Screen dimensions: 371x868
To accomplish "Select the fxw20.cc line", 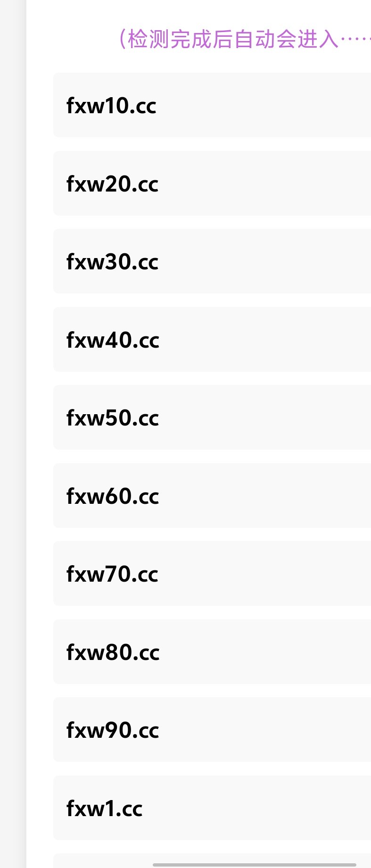I will pos(212,183).
